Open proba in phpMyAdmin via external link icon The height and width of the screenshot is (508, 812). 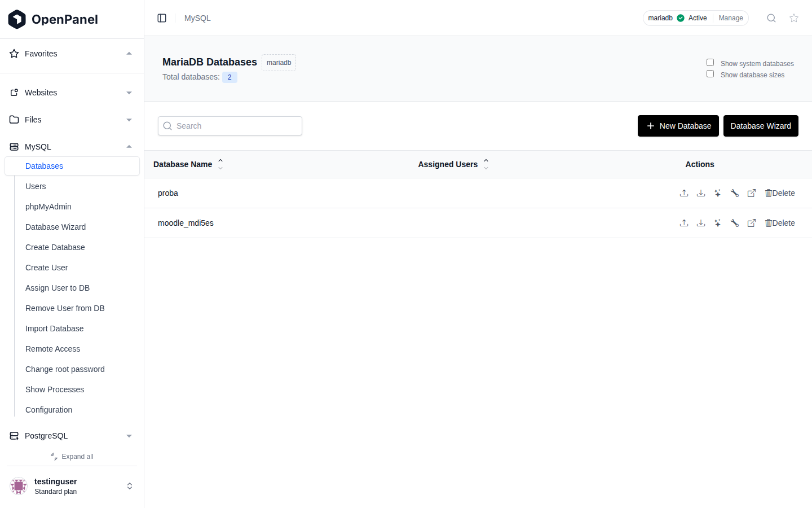pos(752,193)
